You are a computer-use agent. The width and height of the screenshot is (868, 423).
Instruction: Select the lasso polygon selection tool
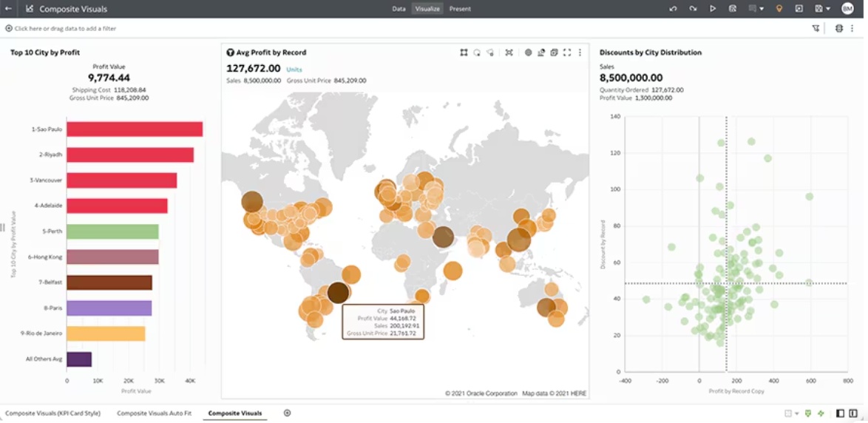coord(490,53)
